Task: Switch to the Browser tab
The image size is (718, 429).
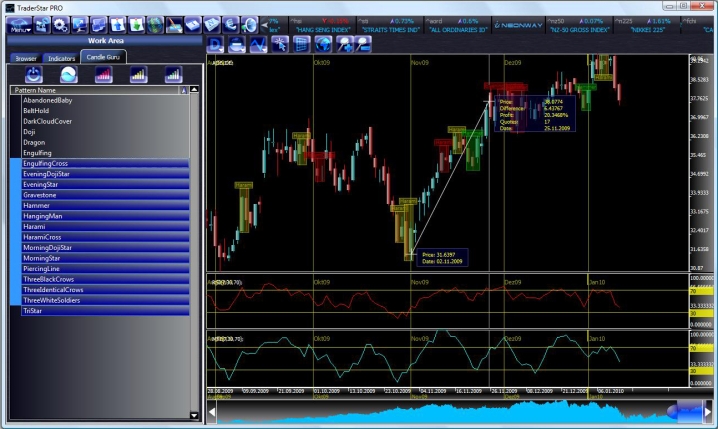Action: tap(26, 59)
